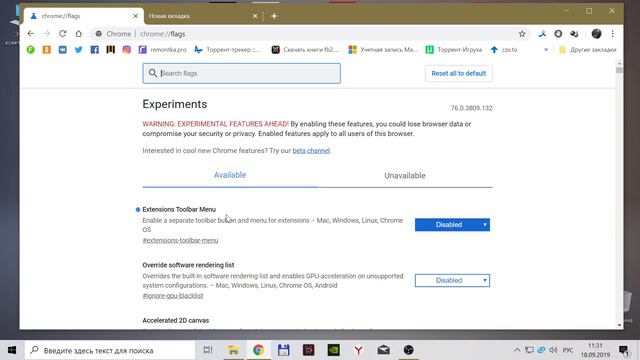Open the Другие закладки folder
Screen dimensions: 640x360
pos(587,50)
